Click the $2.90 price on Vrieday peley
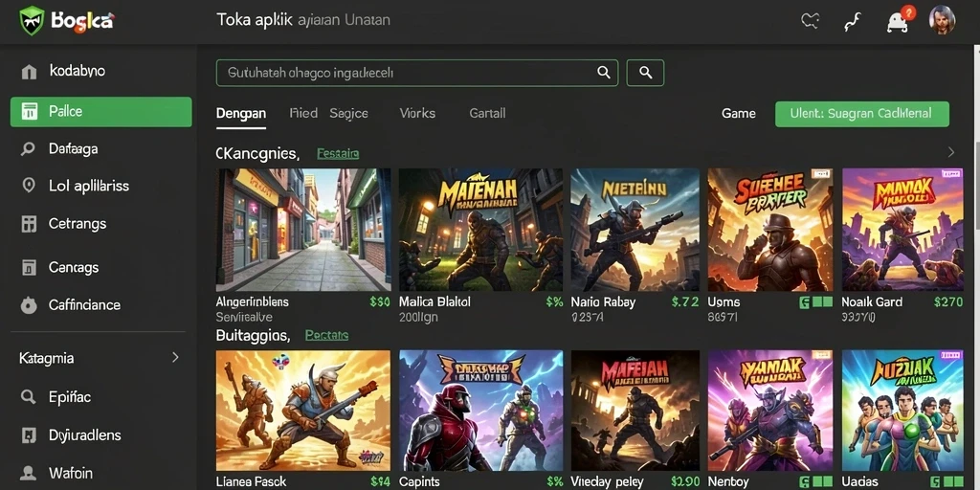Screen dimensions: 980x490 coord(685,482)
